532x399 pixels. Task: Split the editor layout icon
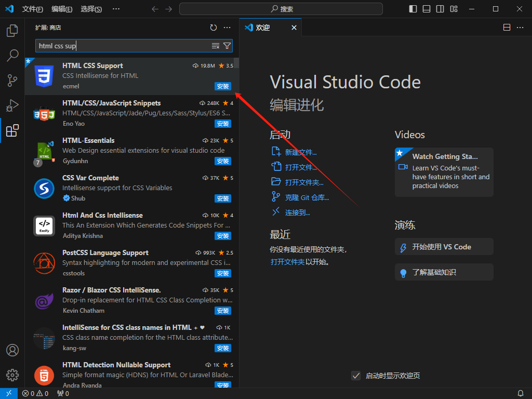(x=507, y=28)
